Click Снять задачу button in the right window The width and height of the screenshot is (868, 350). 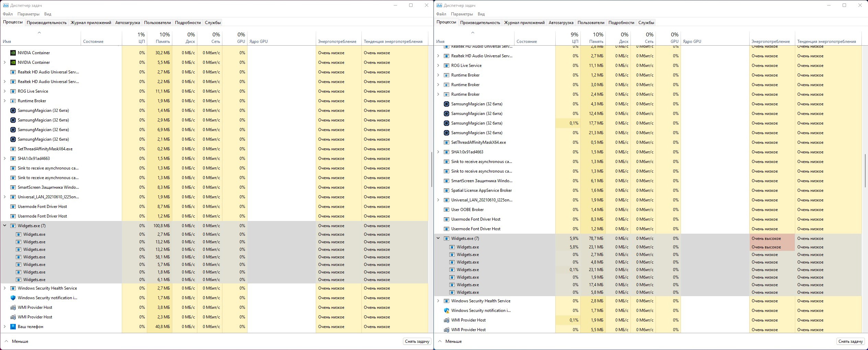click(x=850, y=341)
